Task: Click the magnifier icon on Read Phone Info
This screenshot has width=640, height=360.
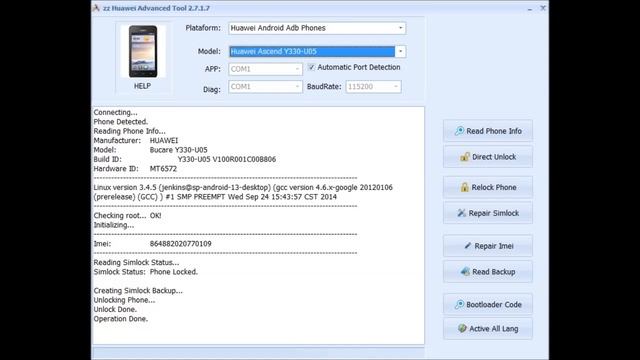Action: click(x=459, y=131)
